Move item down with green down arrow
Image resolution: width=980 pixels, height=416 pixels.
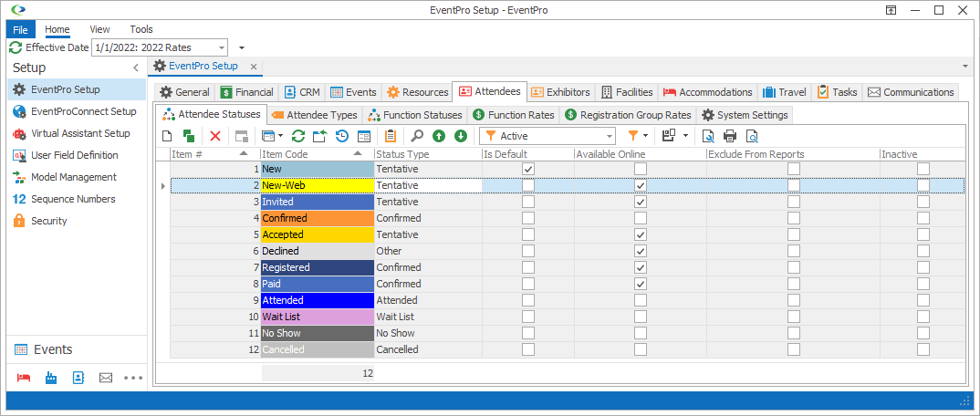[x=461, y=136]
